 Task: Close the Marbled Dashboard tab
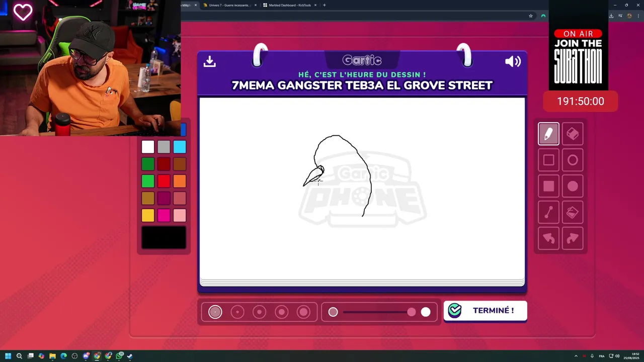tap(315, 5)
